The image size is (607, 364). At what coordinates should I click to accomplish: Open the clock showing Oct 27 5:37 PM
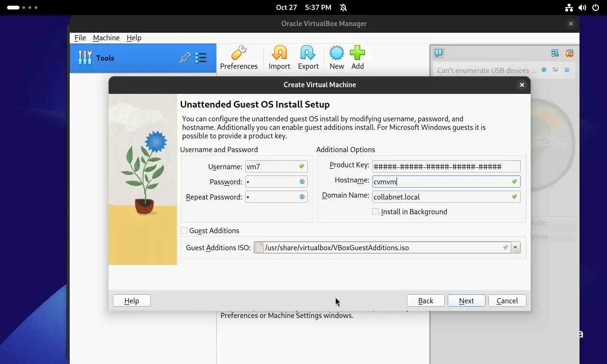(x=303, y=8)
